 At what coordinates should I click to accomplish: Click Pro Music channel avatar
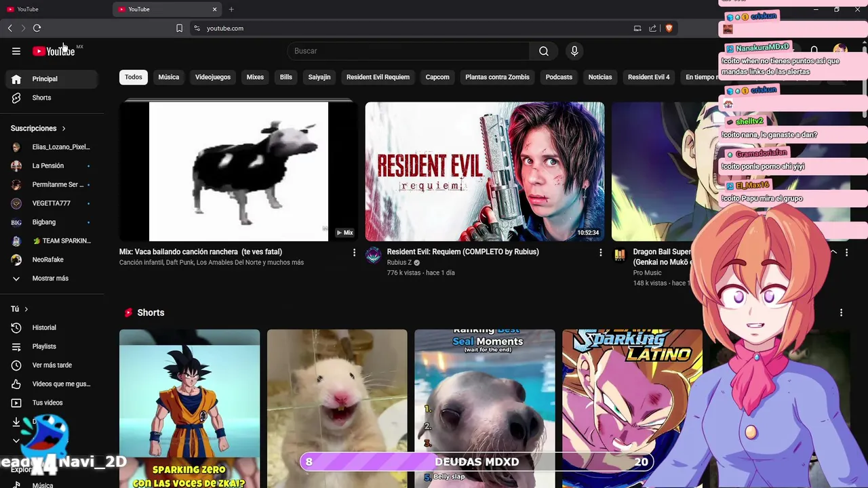tap(620, 255)
